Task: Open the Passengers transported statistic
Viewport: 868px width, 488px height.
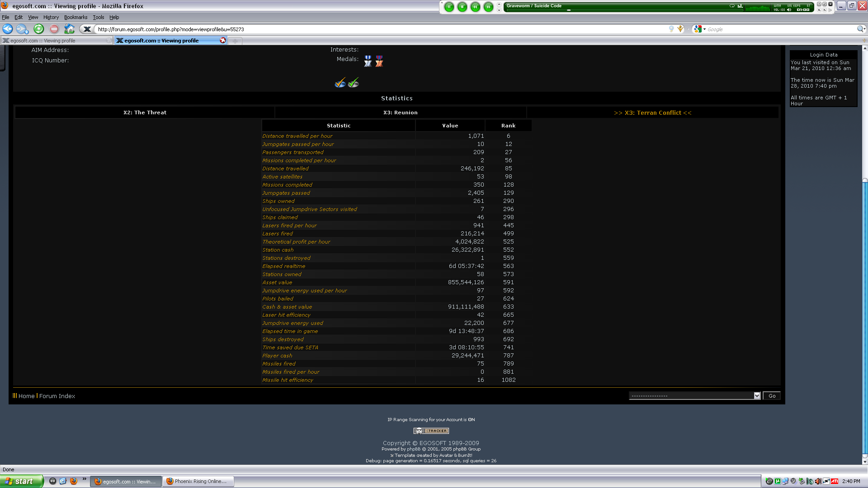Action: click(x=293, y=152)
